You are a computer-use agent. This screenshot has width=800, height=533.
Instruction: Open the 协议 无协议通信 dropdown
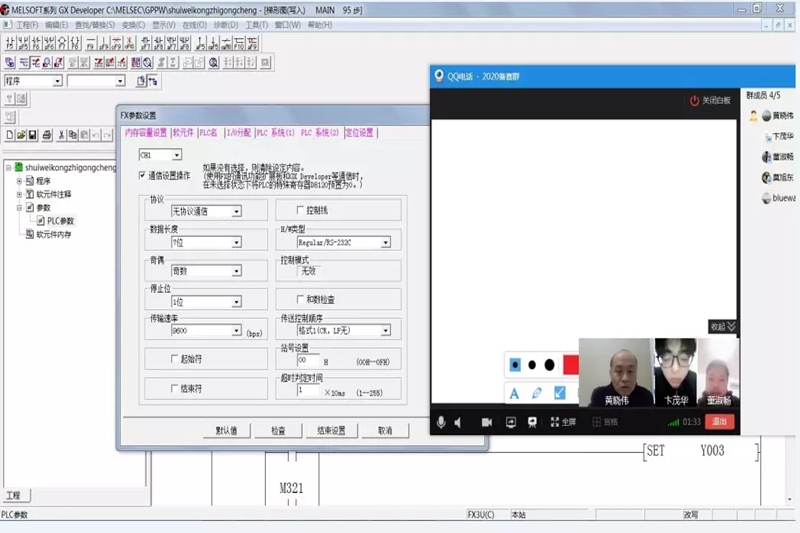coord(236,211)
